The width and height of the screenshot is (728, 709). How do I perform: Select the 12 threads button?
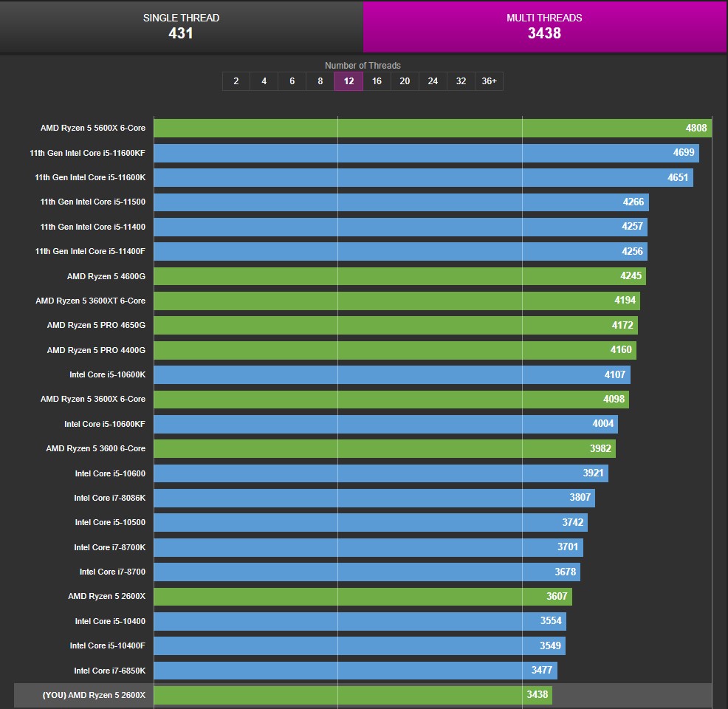tap(348, 81)
